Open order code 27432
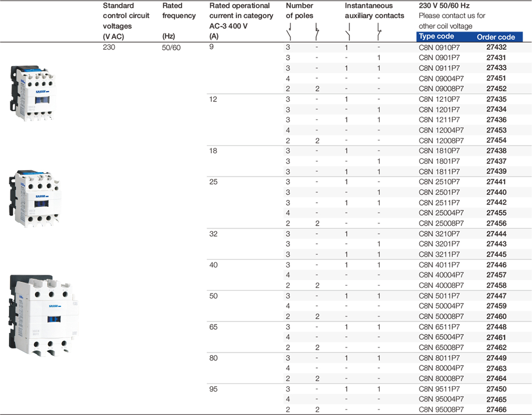The height and width of the screenshot is (415, 532). coord(496,47)
